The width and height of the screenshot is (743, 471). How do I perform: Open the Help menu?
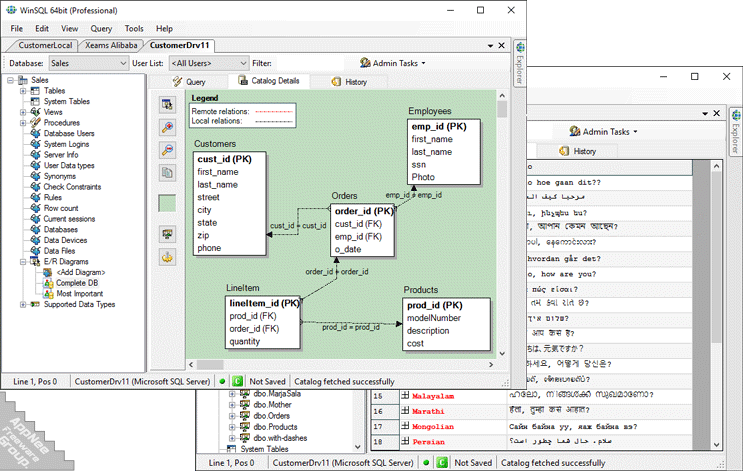(164, 28)
